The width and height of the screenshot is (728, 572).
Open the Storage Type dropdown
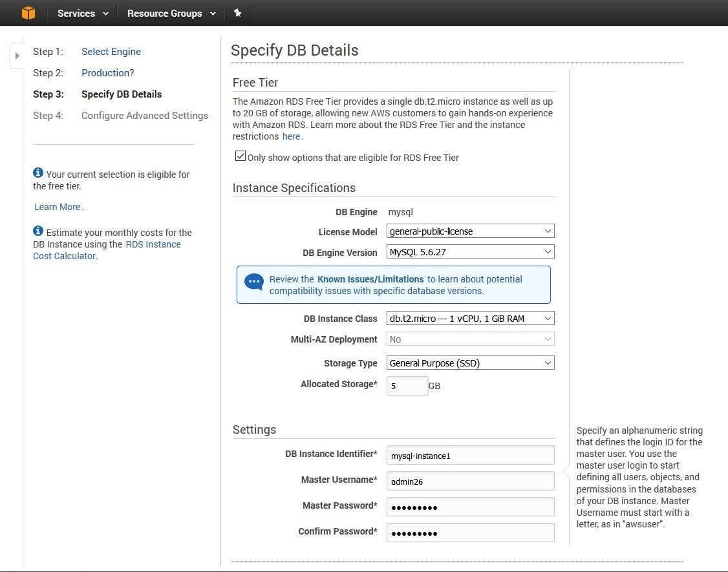pos(470,363)
